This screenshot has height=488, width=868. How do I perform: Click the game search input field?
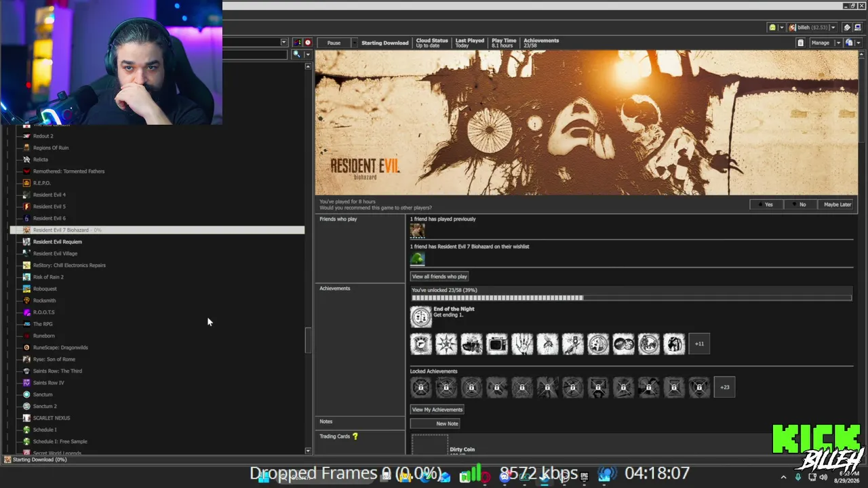255,54
